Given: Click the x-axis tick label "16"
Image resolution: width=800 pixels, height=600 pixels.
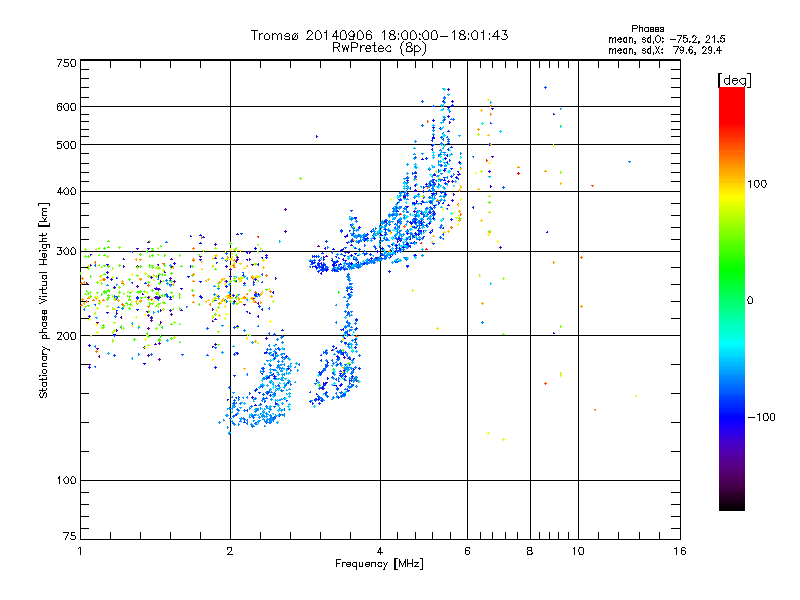Looking at the screenshot, I should pos(680,551).
